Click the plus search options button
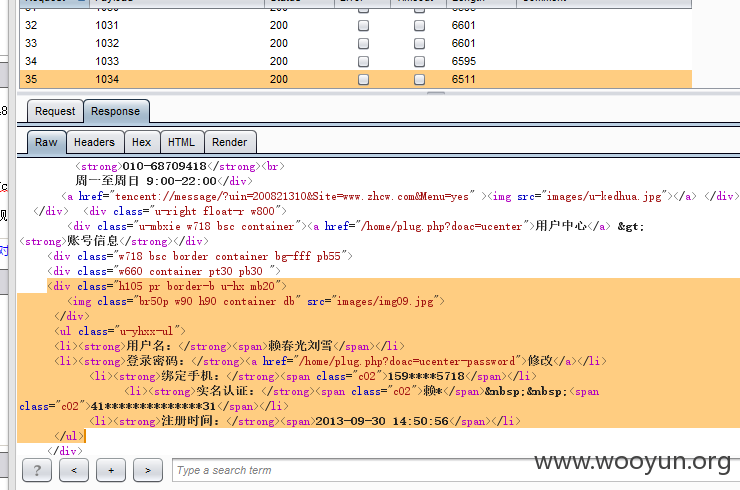 tap(111, 470)
